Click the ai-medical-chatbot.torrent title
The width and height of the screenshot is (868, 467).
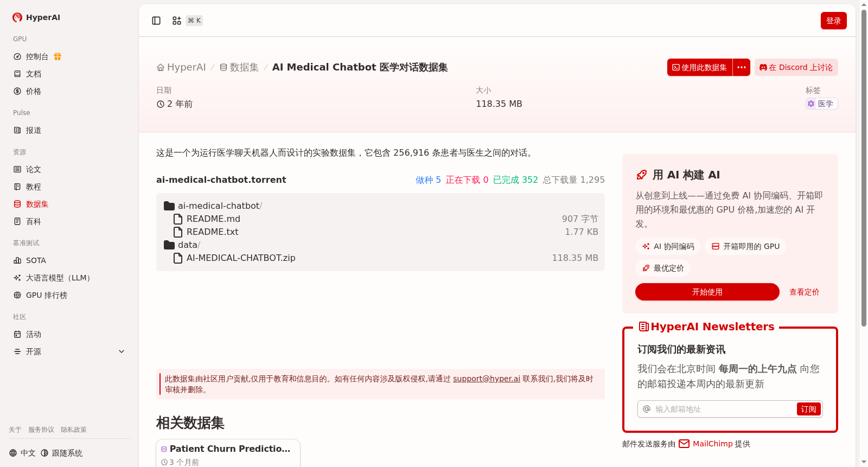pyautogui.click(x=221, y=180)
